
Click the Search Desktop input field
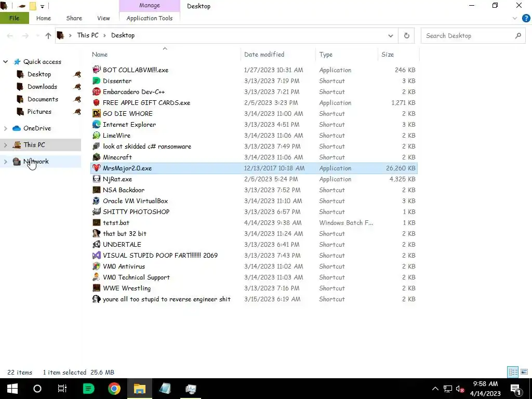(x=473, y=36)
